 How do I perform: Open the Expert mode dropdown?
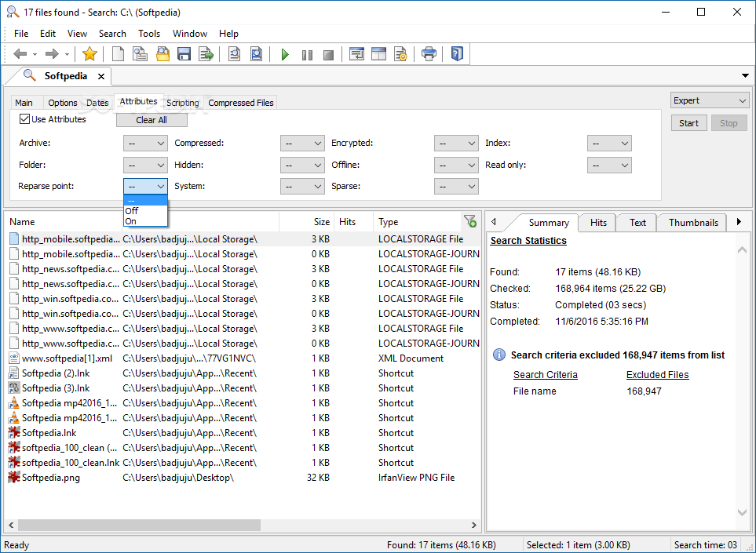[x=710, y=100]
